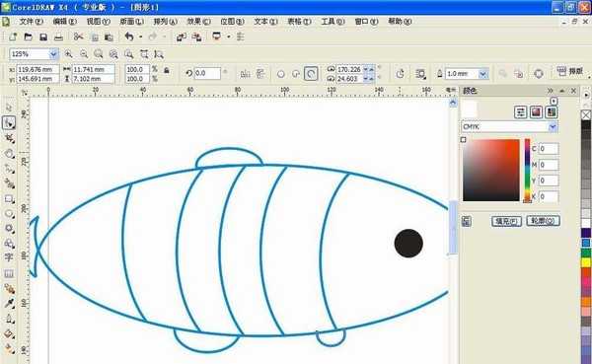592x364 pixels.
Task: Increase starting angle 170.226 spinner
Action: tap(372, 68)
